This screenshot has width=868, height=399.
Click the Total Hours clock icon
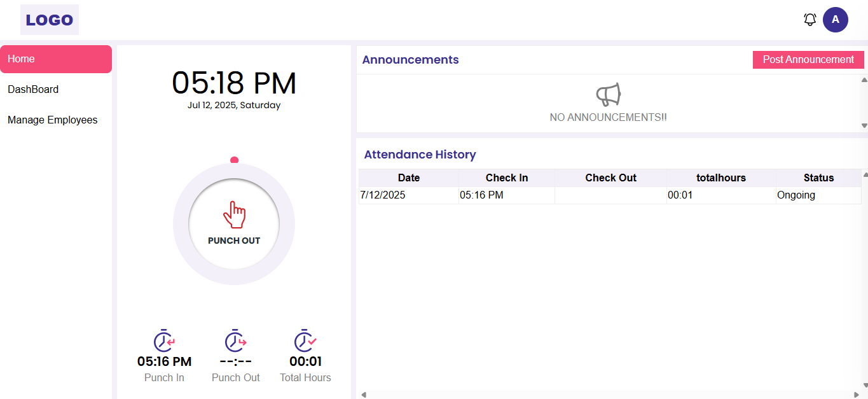coord(305,341)
